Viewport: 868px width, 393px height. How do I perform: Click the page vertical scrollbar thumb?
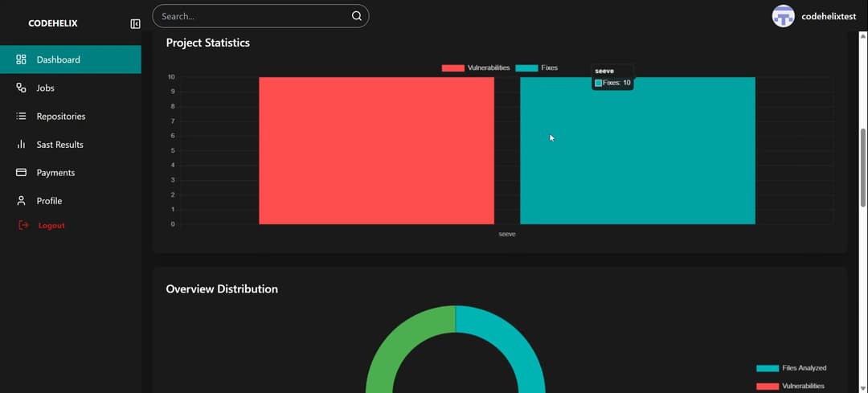pos(863,167)
